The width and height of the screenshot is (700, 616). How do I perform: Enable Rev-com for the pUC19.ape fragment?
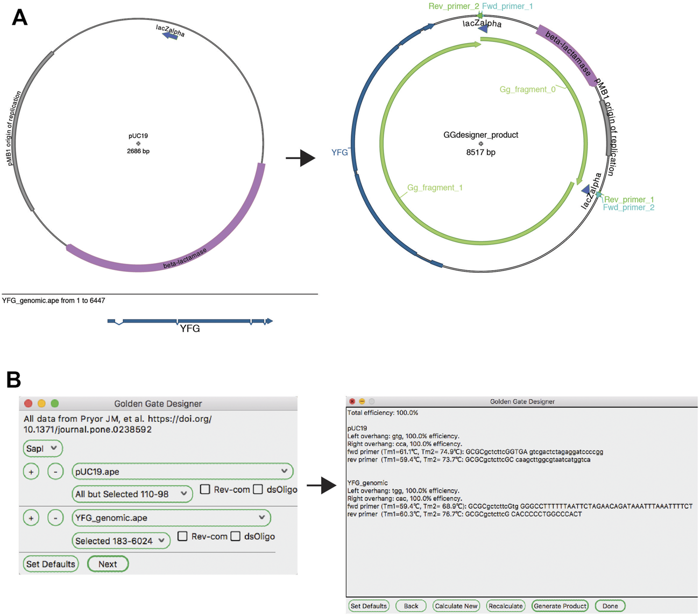point(205,490)
